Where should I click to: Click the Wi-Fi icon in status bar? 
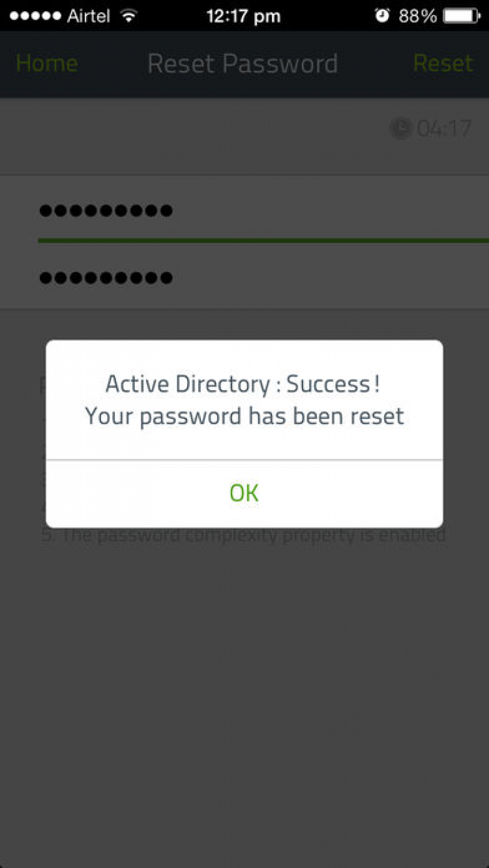pos(129,16)
